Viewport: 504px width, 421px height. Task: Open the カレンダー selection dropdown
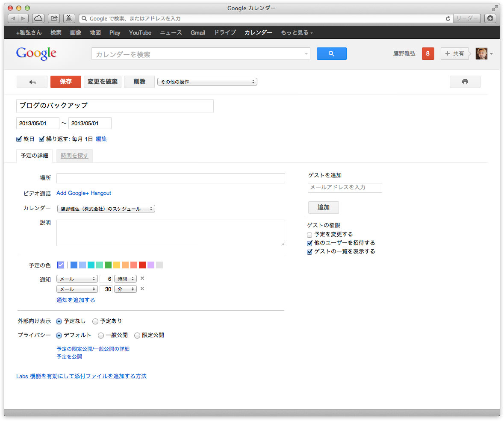pyautogui.click(x=106, y=209)
